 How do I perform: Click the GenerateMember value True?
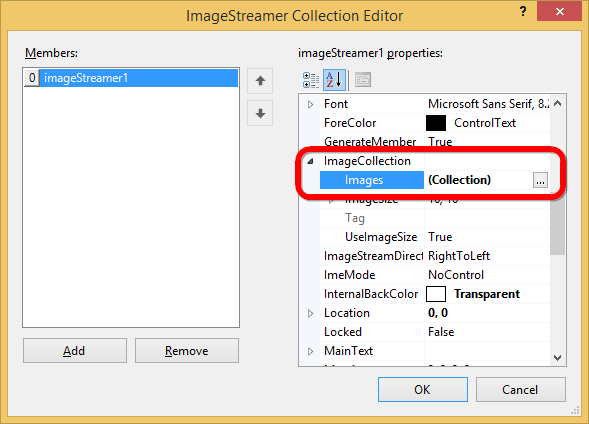tap(440, 142)
